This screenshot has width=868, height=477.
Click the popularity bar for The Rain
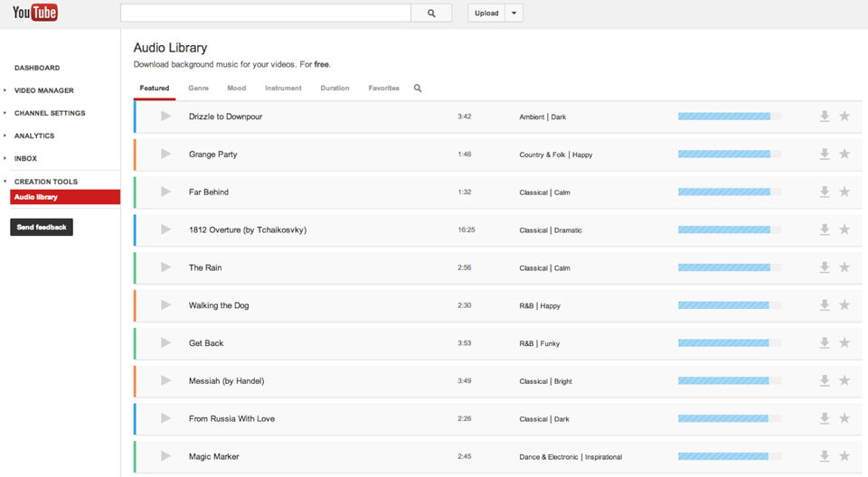[724, 267]
